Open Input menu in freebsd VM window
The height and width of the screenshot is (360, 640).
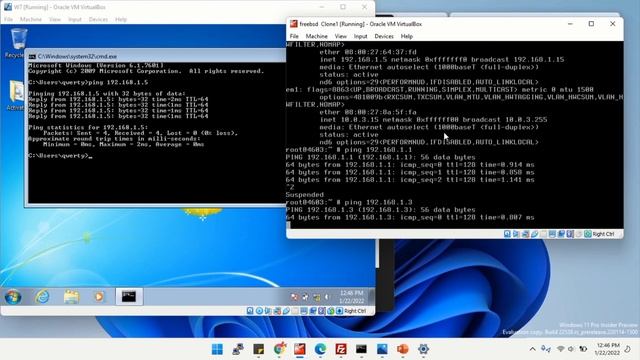pyautogui.click(x=360, y=36)
